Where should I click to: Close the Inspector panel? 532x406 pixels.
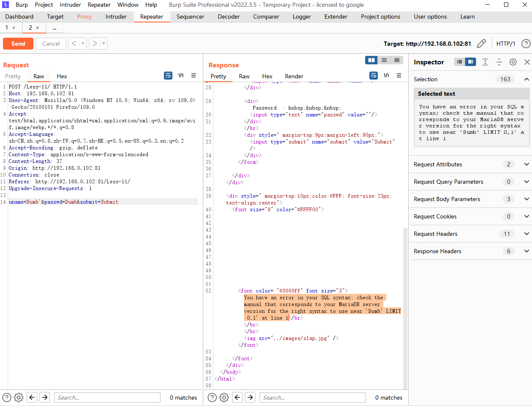(x=527, y=62)
